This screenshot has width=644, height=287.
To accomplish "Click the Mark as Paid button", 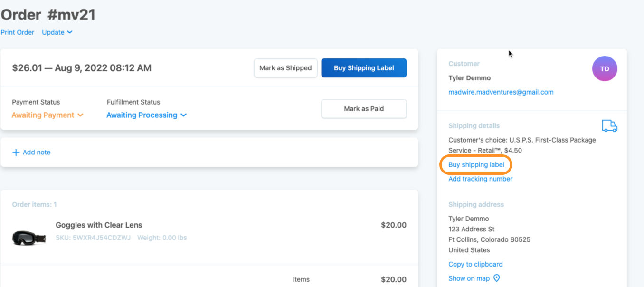I will point(364,109).
